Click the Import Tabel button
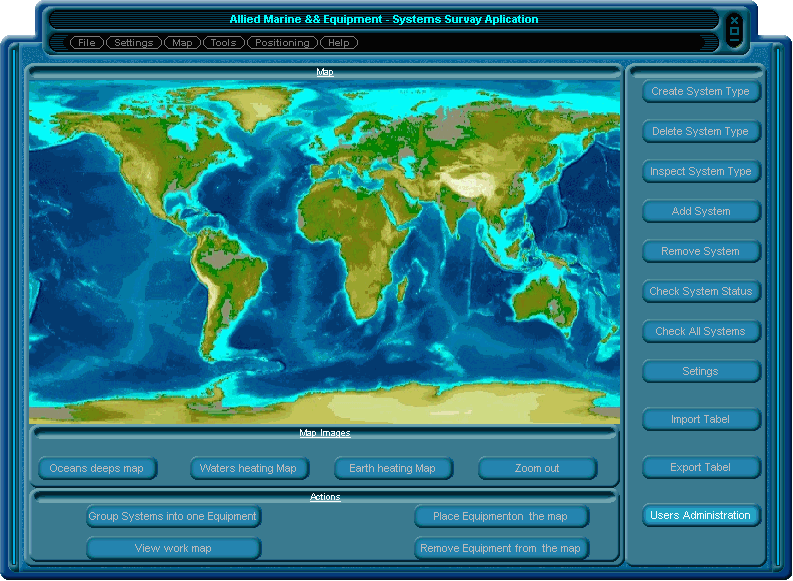The image size is (793, 581). click(x=700, y=419)
